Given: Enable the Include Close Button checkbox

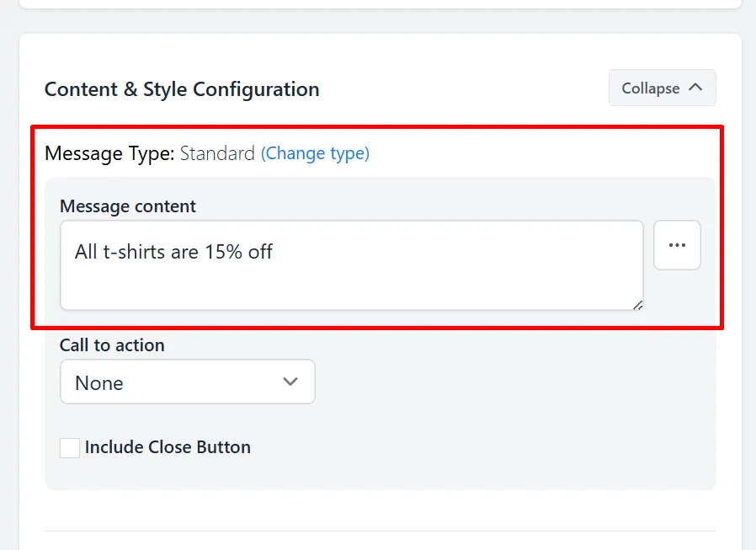Looking at the screenshot, I should pos(70,448).
